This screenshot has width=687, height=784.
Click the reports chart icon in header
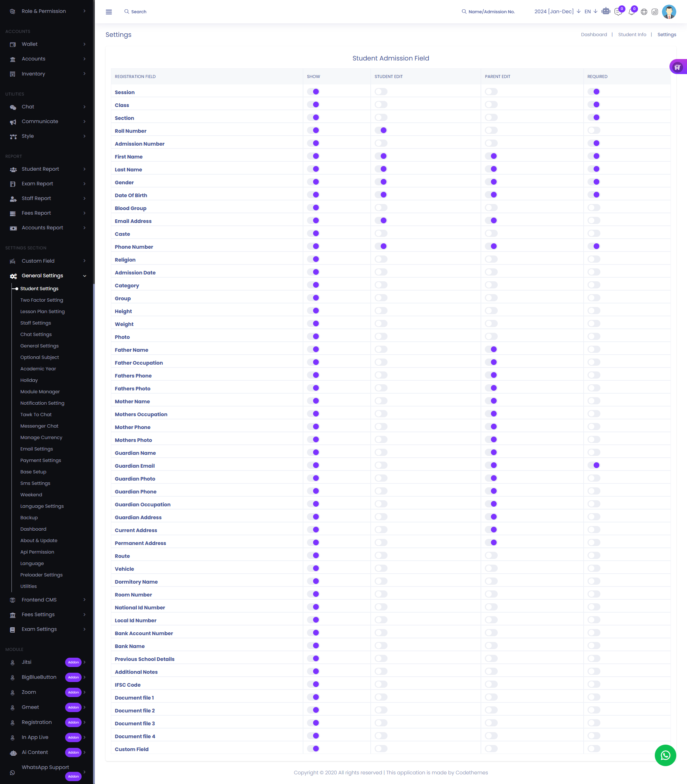coord(655,12)
